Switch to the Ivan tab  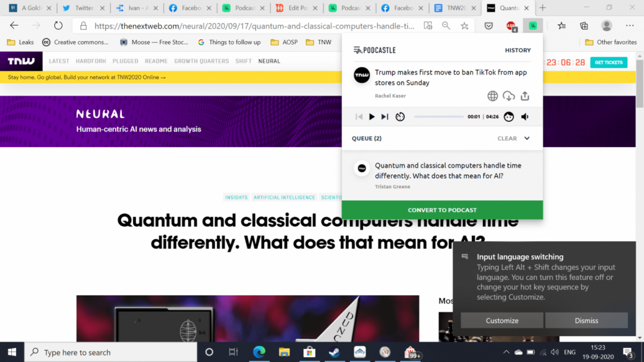click(x=136, y=8)
